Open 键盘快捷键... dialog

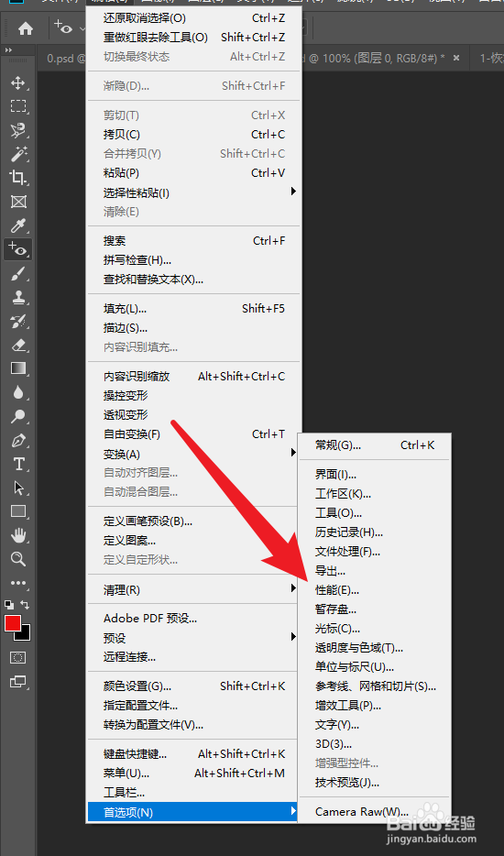[x=194, y=754]
